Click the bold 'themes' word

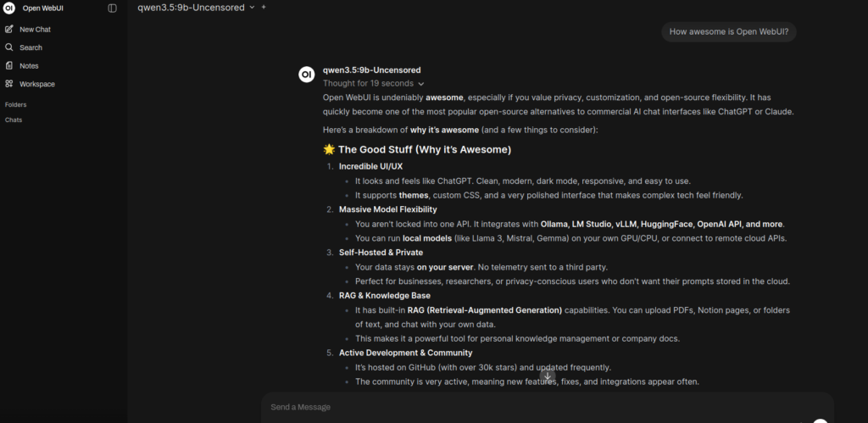(414, 195)
